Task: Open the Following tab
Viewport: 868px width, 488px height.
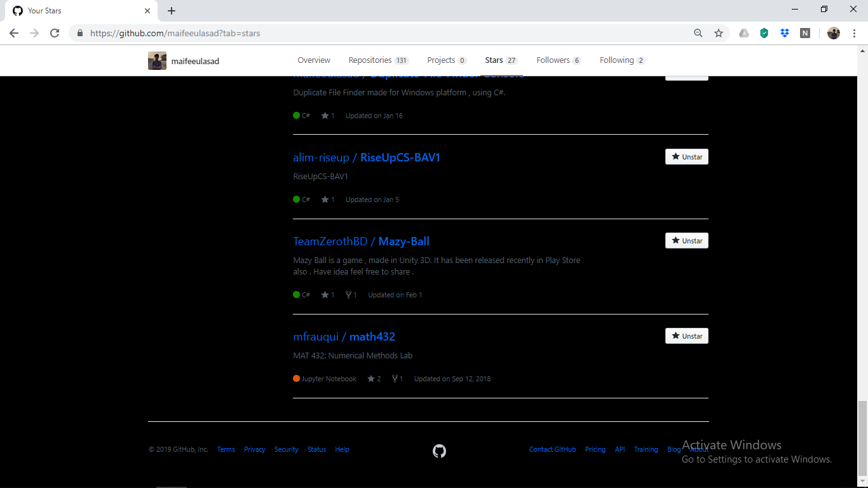Action: pyautogui.click(x=622, y=60)
